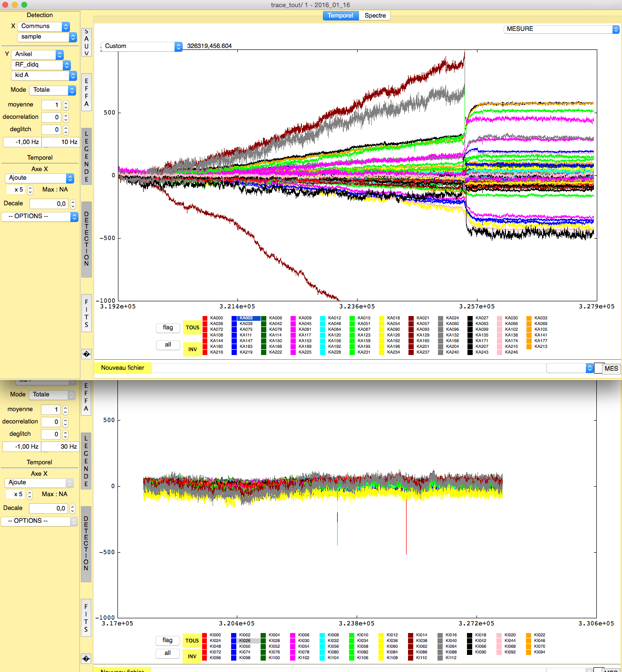Open the Communs dropdown for the X axis

click(44, 26)
